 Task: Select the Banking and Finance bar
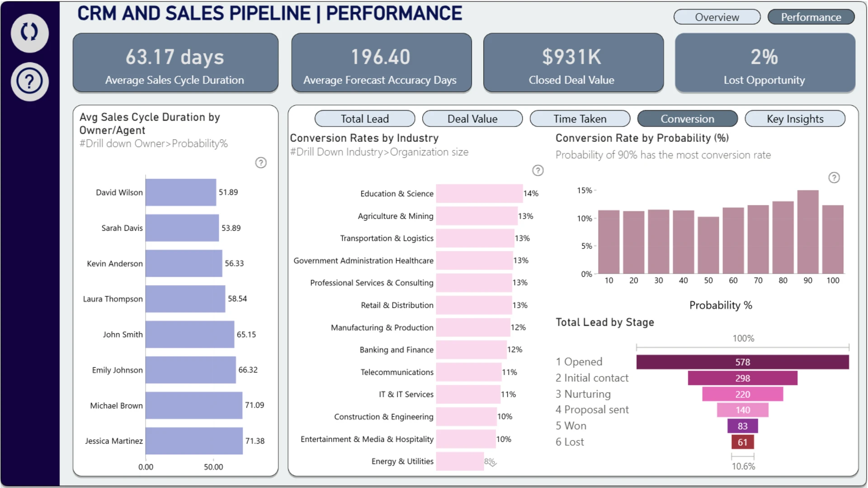(472, 350)
